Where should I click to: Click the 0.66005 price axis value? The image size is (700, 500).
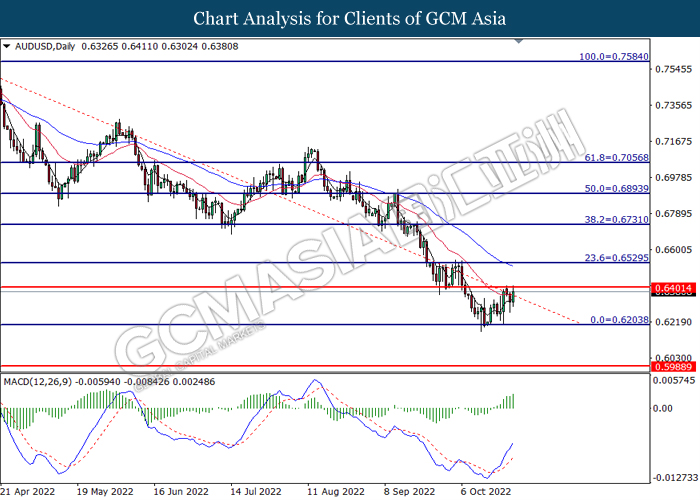click(674, 250)
